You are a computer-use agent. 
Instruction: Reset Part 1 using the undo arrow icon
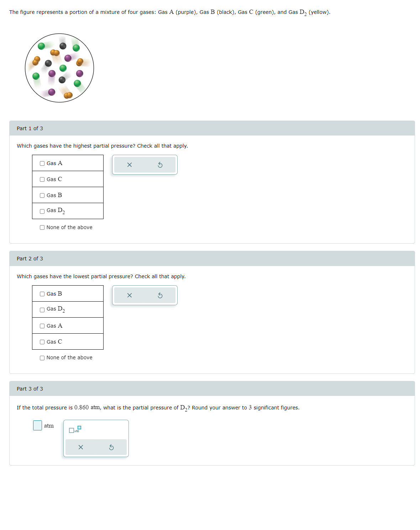[160, 165]
